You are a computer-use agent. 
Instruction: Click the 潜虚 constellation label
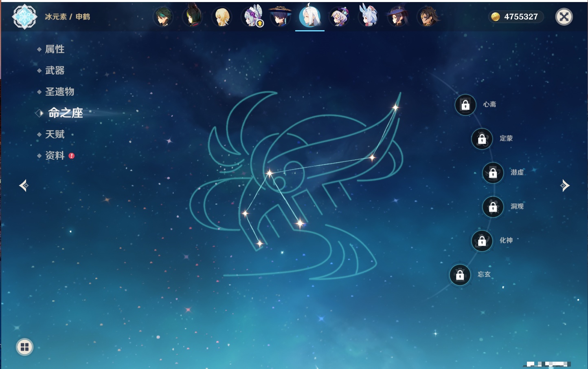(517, 172)
